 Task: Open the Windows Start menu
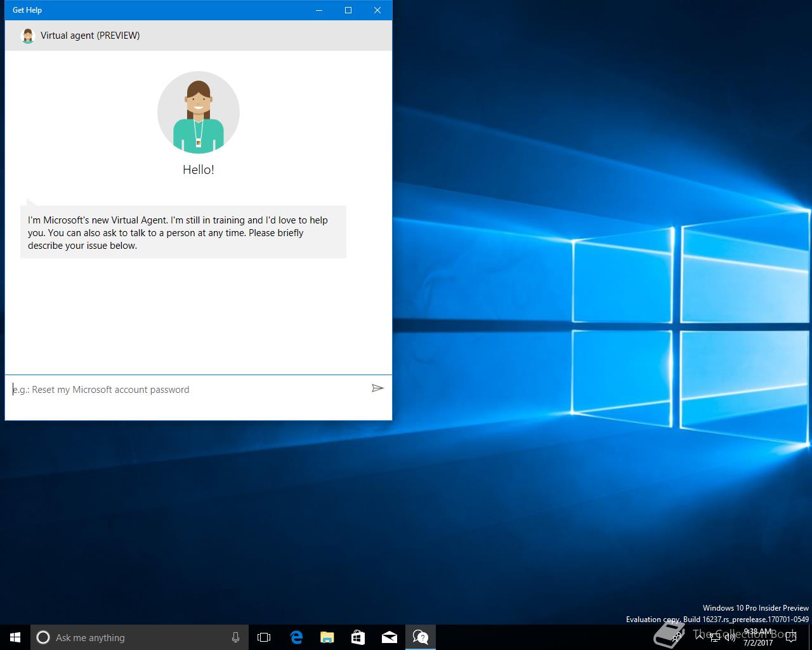(15, 637)
